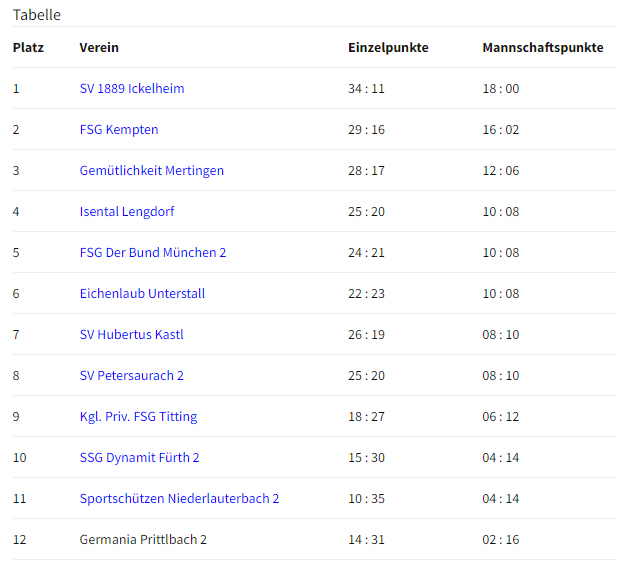The width and height of the screenshot is (622, 584).
Task: Select the Germania Prittlbach 2 entry
Action: pos(143,540)
